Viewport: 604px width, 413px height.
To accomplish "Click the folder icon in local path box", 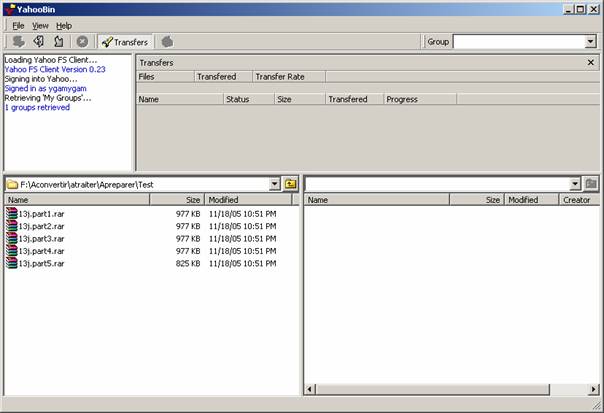I will pyautogui.click(x=12, y=185).
